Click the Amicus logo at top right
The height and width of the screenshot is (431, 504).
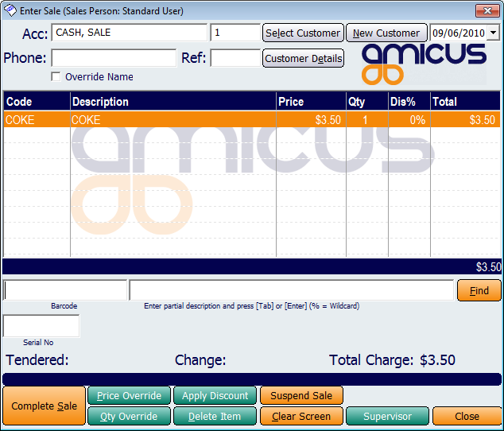pos(424,64)
